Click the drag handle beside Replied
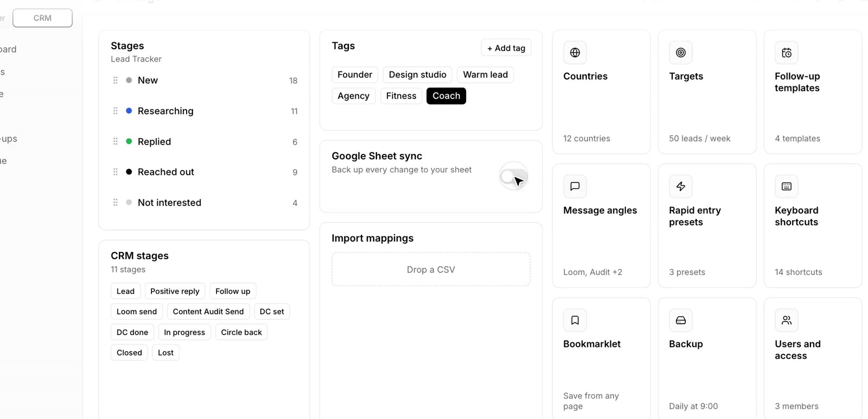The width and height of the screenshot is (868, 419). (116, 141)
